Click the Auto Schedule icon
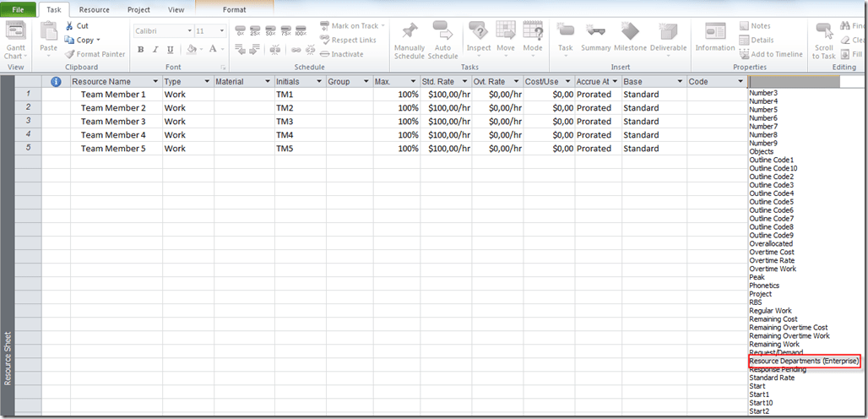This screenshot has width=868, height=419. [442, 32]
